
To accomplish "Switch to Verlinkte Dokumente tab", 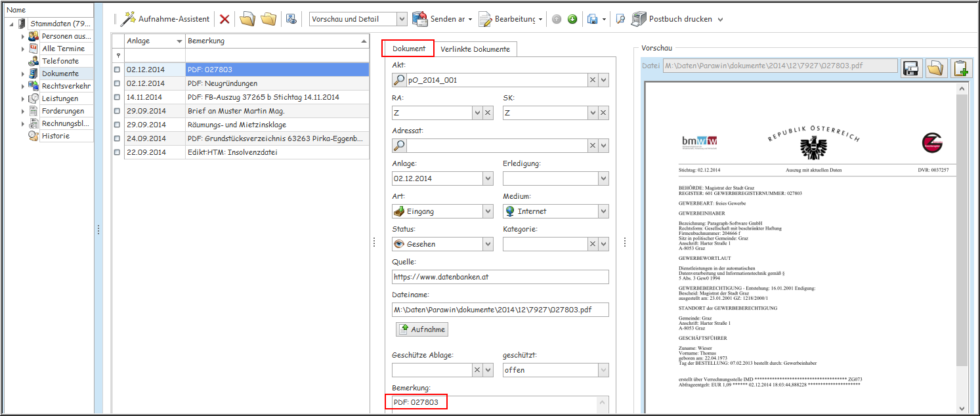I will pyautogui.click(x=475, y=49).
